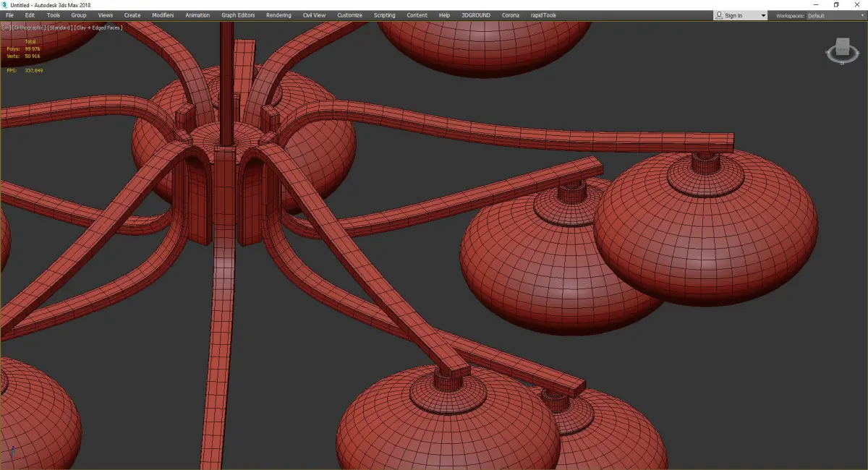Viewport: 868px width, 470px height.
Task: Open the Help menu
Action: 444,15
